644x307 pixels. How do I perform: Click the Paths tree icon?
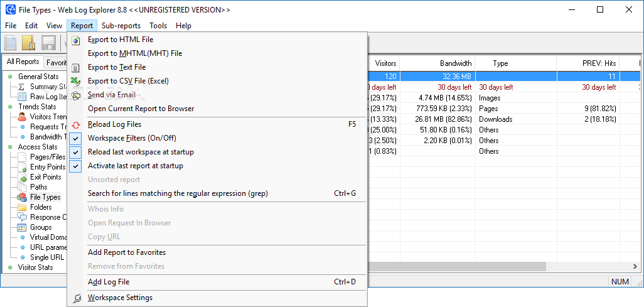[23, 187]
